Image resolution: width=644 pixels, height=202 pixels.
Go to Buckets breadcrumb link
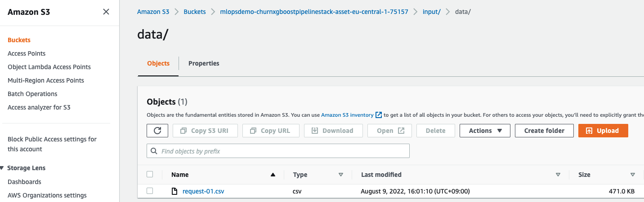(x=195, y=12)
